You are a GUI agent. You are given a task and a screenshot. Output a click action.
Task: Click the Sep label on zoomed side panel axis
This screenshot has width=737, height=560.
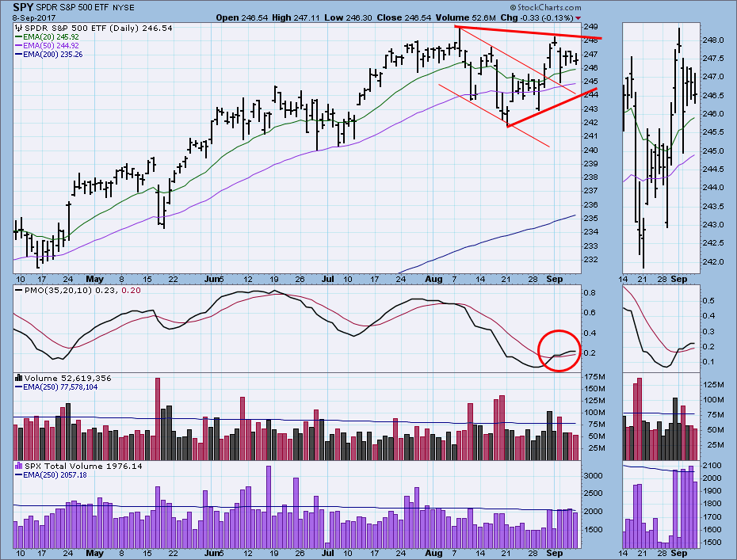(679, 279)
